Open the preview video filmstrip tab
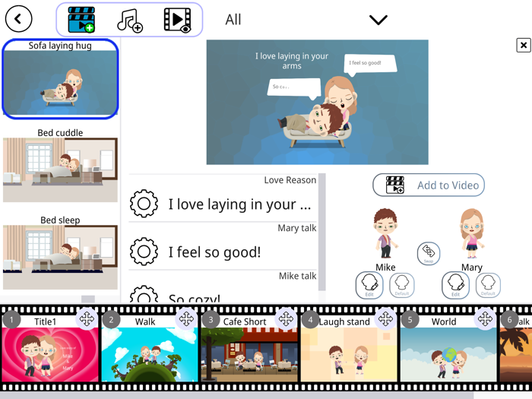 (x=177, y=21)
